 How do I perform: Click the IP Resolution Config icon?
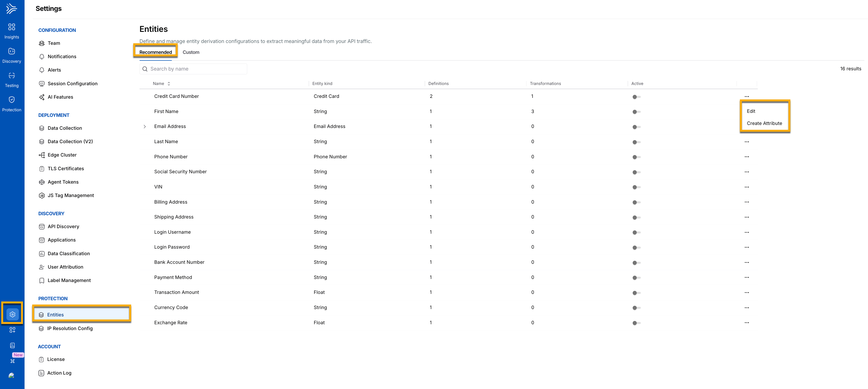coord(41,328)
